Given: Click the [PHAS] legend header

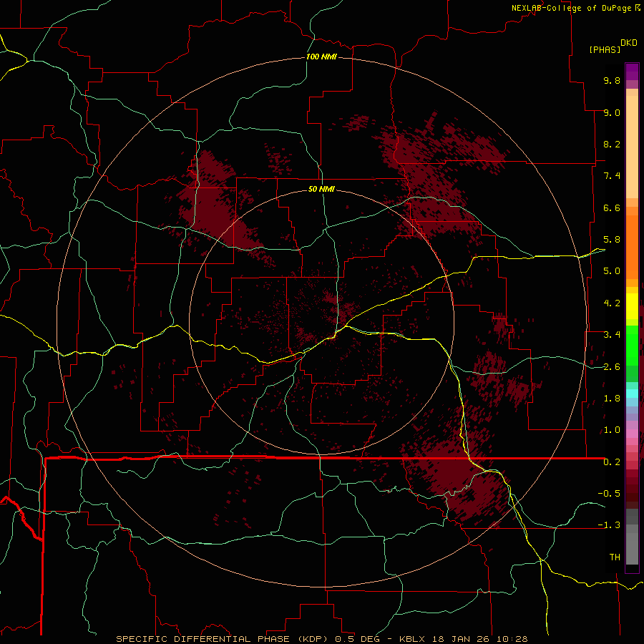Looking at the screenshot, I should (605, 50).
